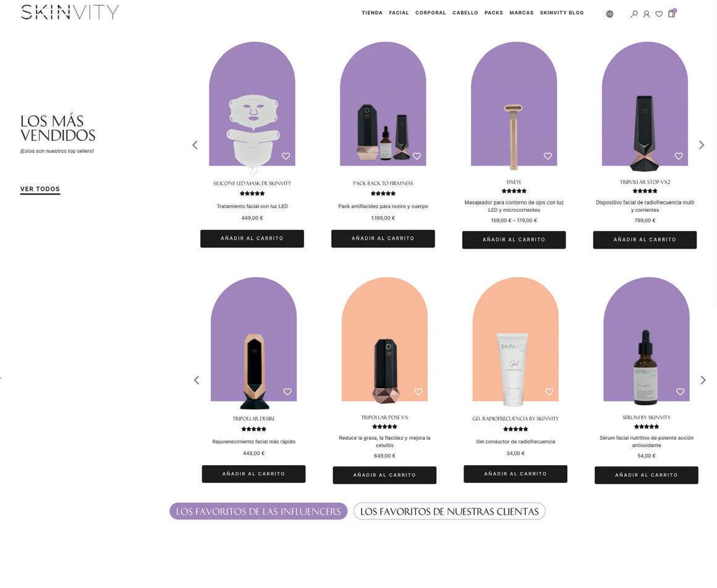Click the Skinvity logo

(69, 12)
